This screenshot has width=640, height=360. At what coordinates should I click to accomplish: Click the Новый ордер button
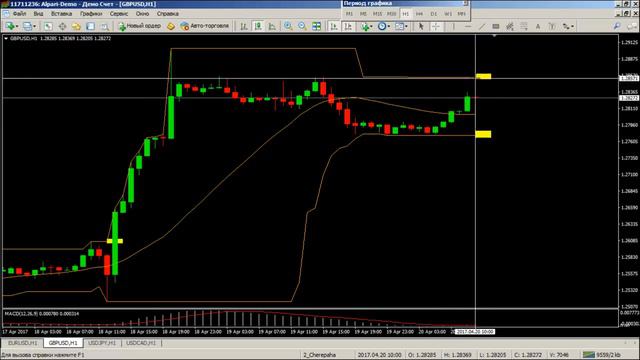pos(140,26)
